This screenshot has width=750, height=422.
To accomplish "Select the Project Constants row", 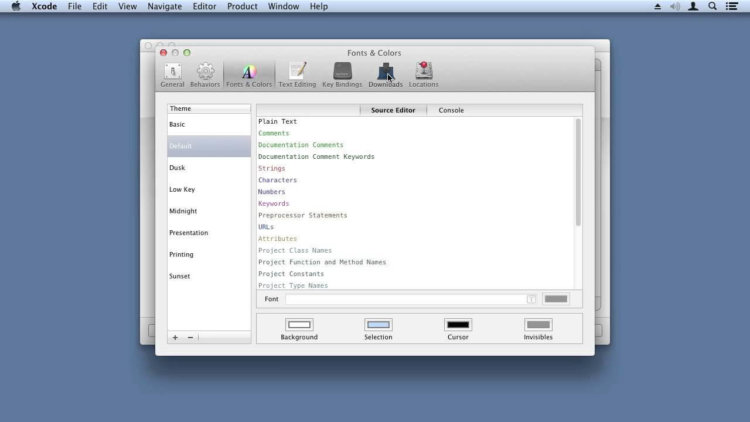I will click(x=416, y=274).
